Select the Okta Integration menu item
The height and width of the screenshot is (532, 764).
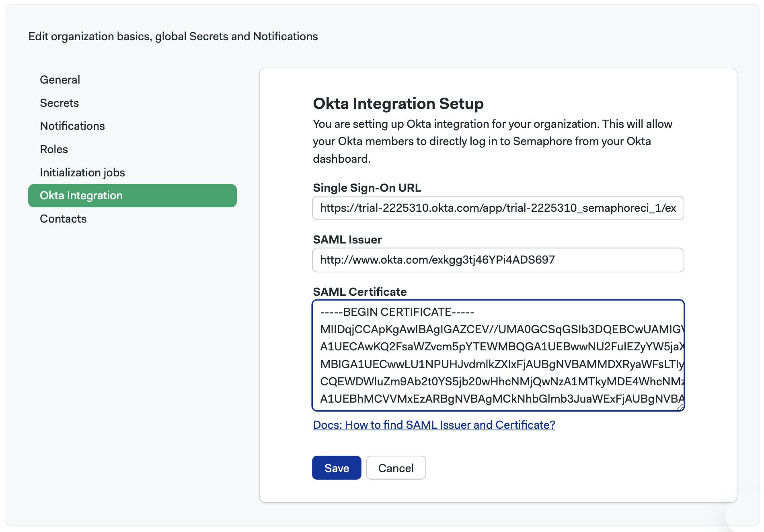(x=132, y=196)
